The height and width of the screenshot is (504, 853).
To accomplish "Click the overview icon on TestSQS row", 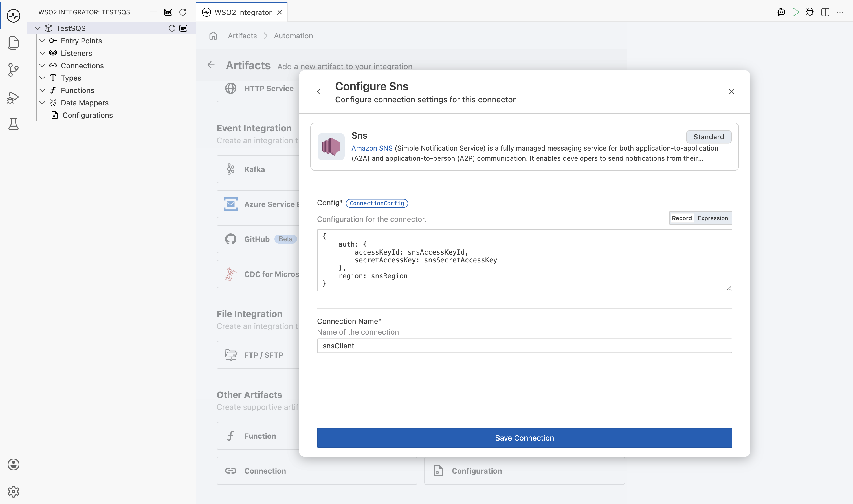I will (x=184, y=28).
